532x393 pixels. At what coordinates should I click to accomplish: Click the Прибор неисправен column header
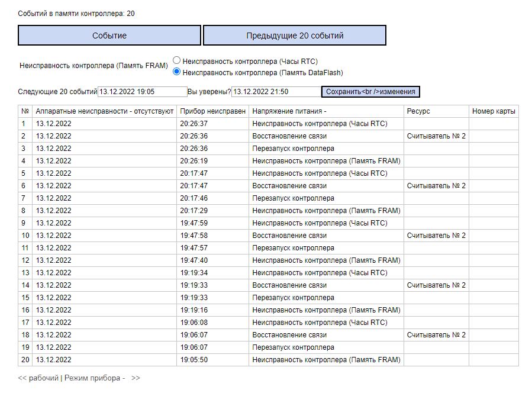pos(212,111)
